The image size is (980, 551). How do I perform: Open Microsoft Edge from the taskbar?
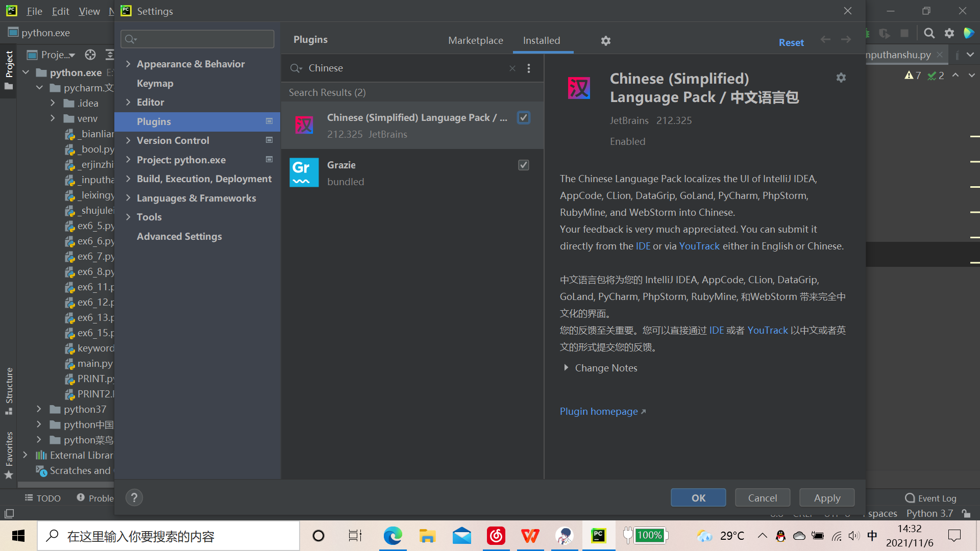coord(393,536)
